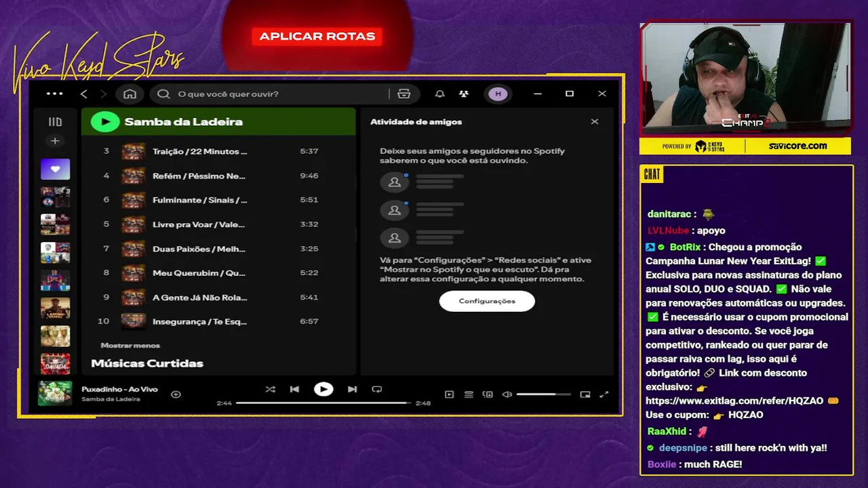Mute with the volume speaker icon

507,394
